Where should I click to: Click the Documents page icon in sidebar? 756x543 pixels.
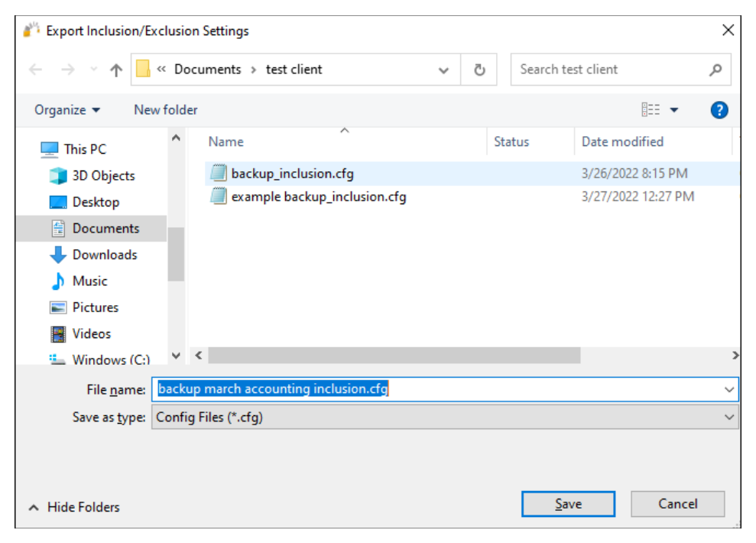tap(58, 228)
